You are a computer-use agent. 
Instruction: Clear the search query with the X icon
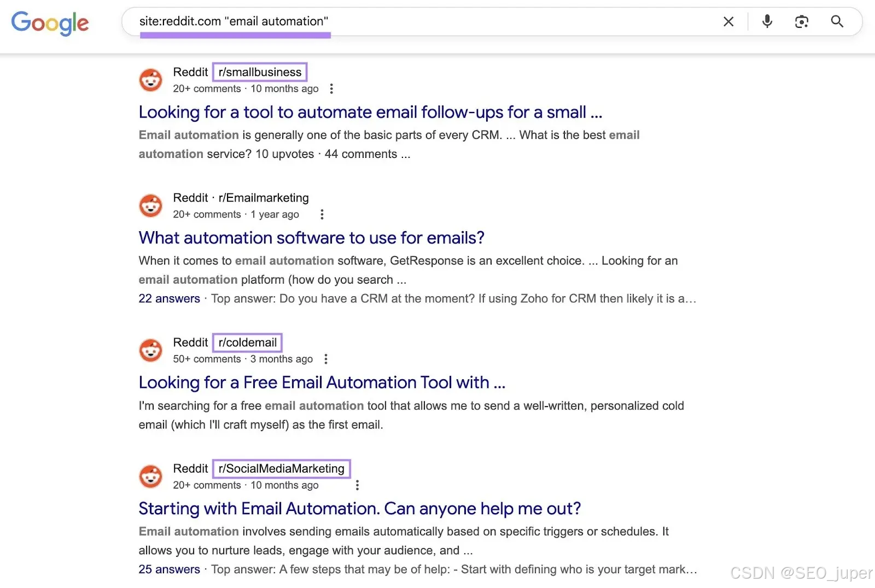pyautogui.click(x=728, y=21)
